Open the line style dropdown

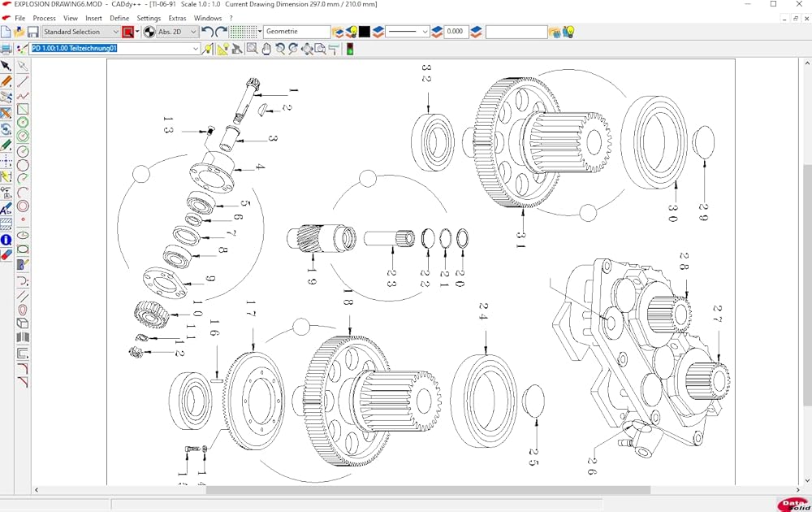407,32
